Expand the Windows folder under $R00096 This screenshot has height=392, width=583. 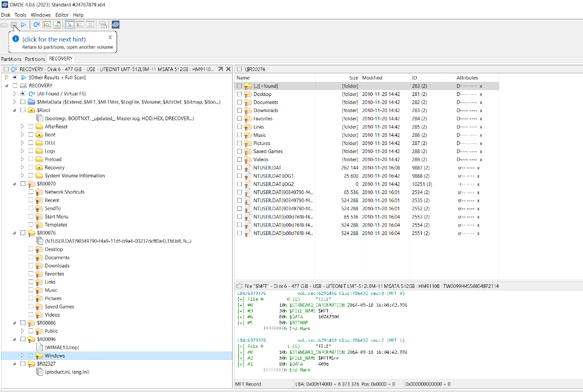coord(23,356)
